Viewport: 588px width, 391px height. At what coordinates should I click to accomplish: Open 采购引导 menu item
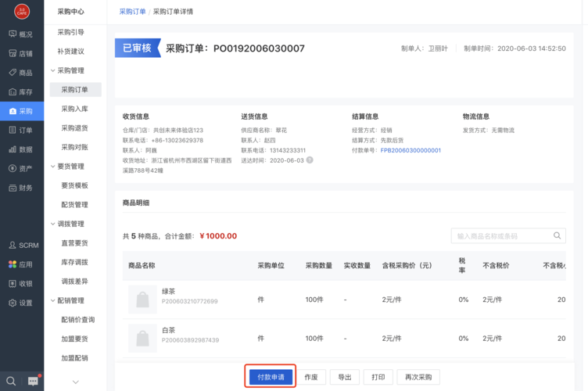(x=71, y=32)
